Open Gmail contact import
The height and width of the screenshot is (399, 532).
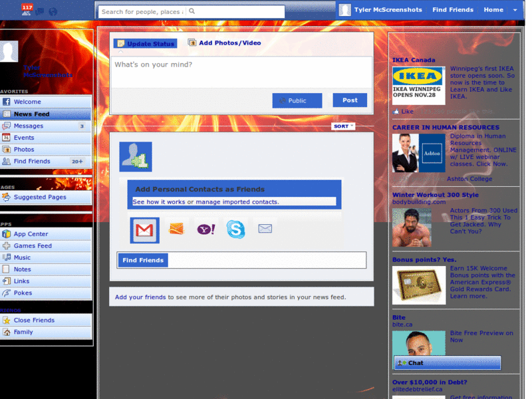point(144,229)
